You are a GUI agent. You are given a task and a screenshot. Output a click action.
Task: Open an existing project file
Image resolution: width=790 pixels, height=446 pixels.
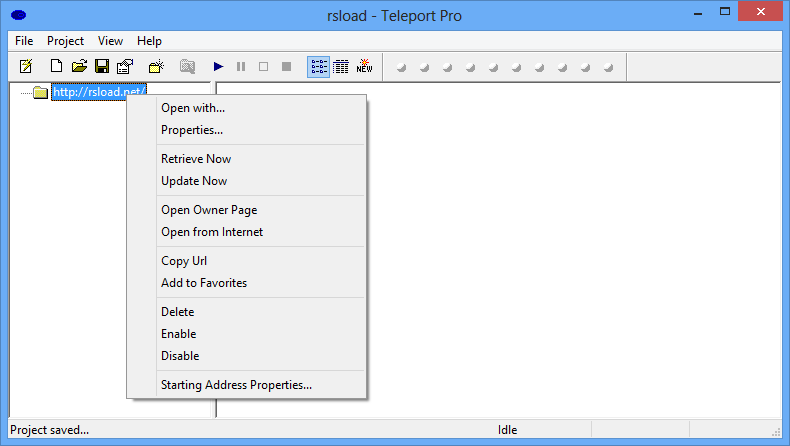point(79,67)
